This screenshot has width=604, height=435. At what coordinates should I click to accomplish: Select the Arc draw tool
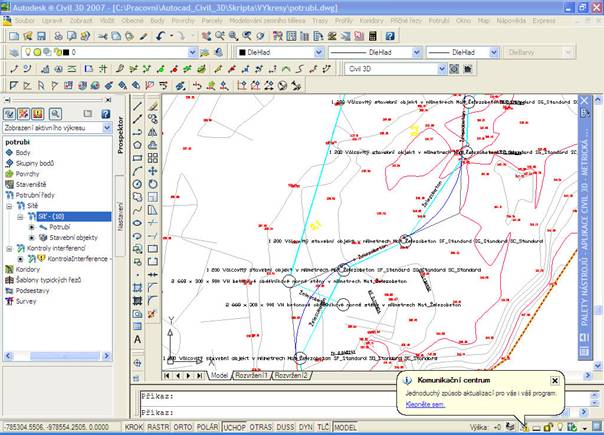click(138, 171)
